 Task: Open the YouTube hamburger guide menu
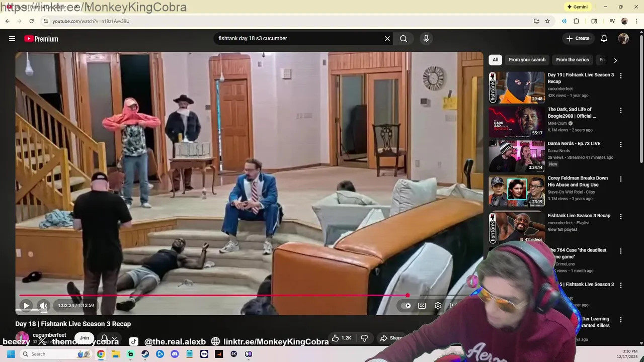[x=12, y=39]
